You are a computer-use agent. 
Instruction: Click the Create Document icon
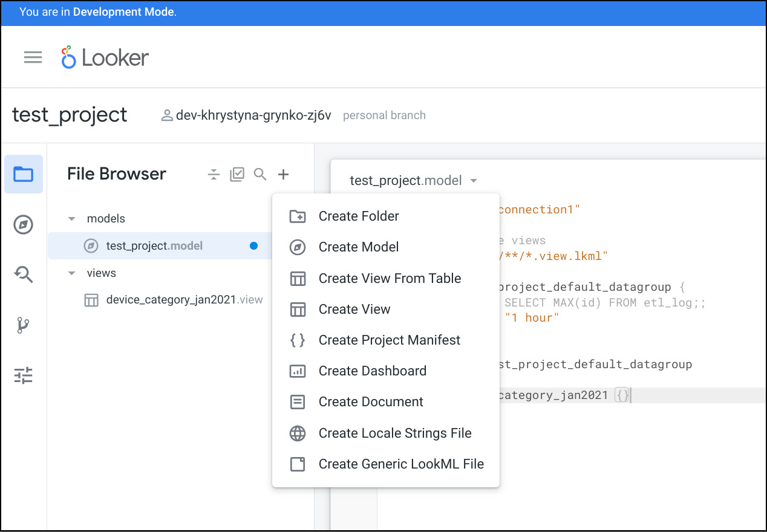pyautogui.click(x=298, y=402)
